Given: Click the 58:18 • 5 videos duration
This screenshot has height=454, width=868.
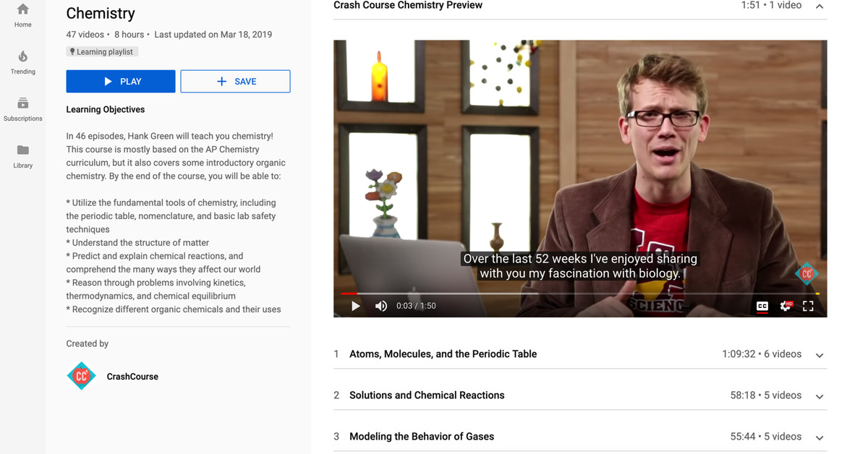Looking at the screenshot, I should click(766, 395).
